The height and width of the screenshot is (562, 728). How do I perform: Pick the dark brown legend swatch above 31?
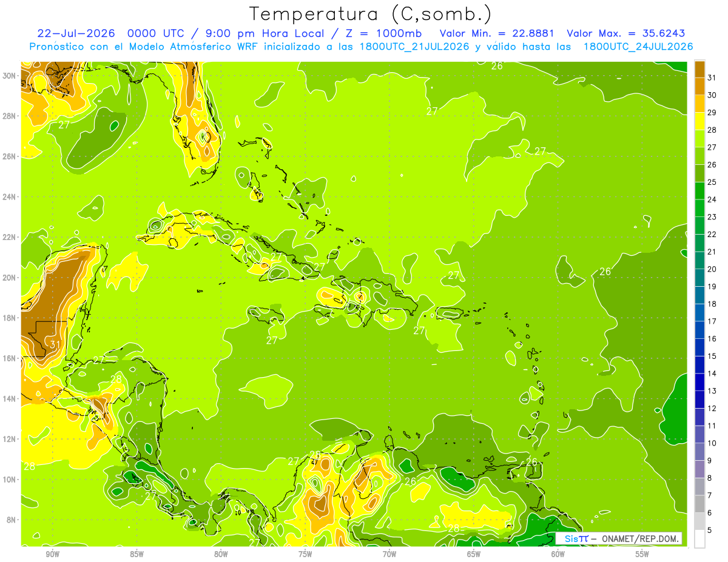click(699, 69)
